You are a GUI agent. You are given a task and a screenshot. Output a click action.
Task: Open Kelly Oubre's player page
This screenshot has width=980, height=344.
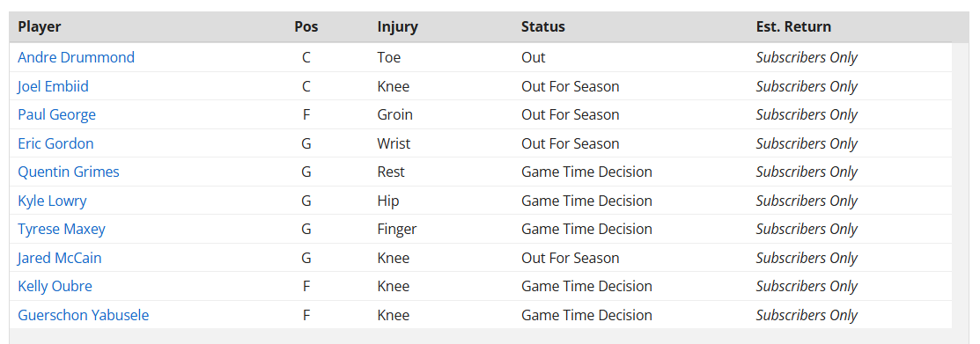(x=55, y=286)
